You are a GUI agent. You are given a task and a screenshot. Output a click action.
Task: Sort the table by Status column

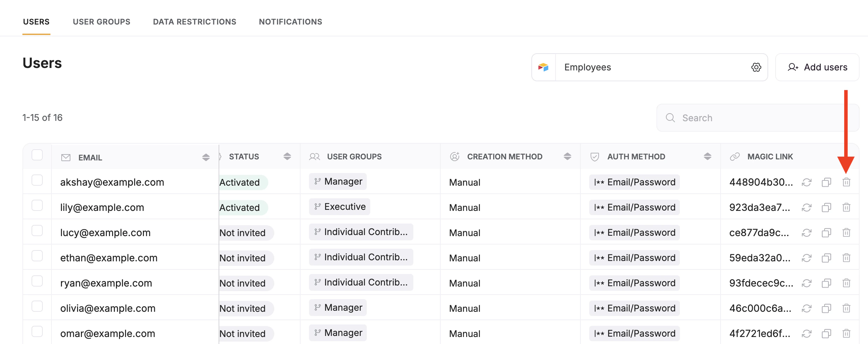[x=287, y=156]
